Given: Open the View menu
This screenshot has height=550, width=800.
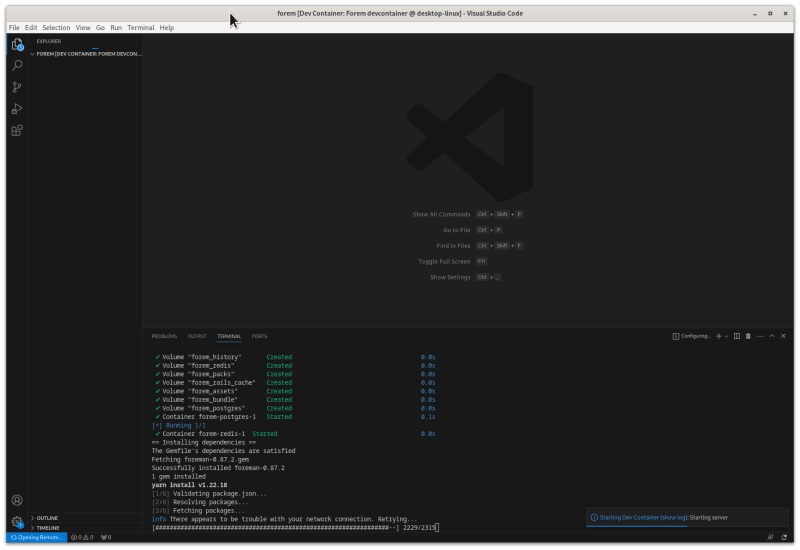Looking at the screenshot, I should point(83,28).
